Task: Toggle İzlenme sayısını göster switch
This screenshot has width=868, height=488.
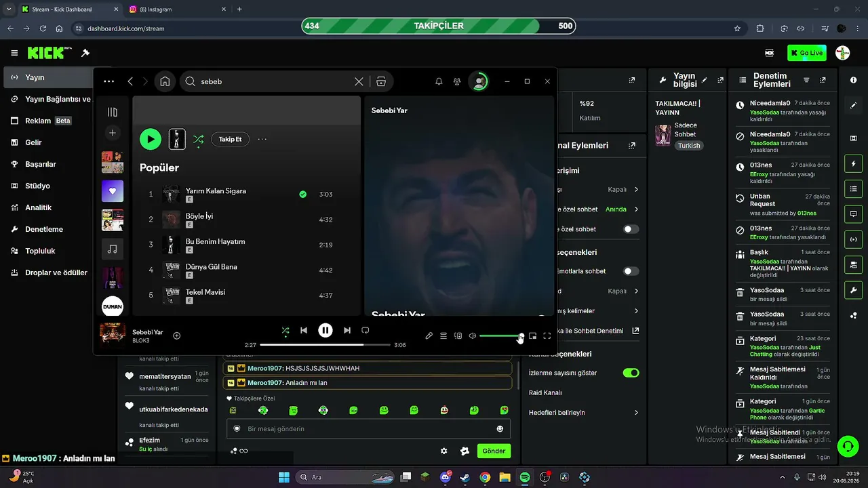Action: tap(631, 373)
